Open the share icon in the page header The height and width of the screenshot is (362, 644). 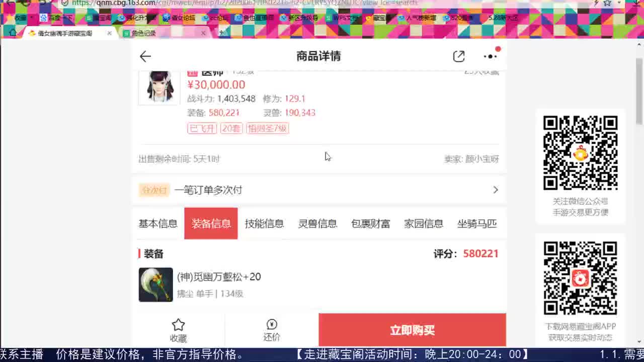pyautogui.click(x=458, y=56)
